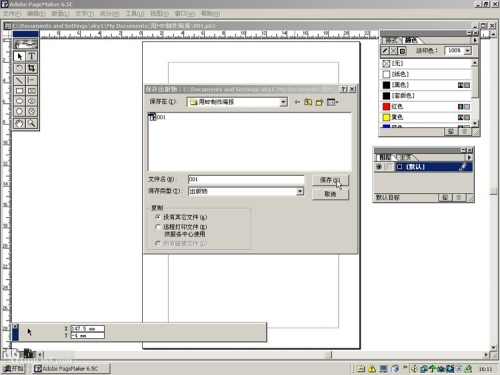This screenshot has height=375, width=500.
Task: Select the [黑色] black color swatch
Action: [x=426, y=85]
